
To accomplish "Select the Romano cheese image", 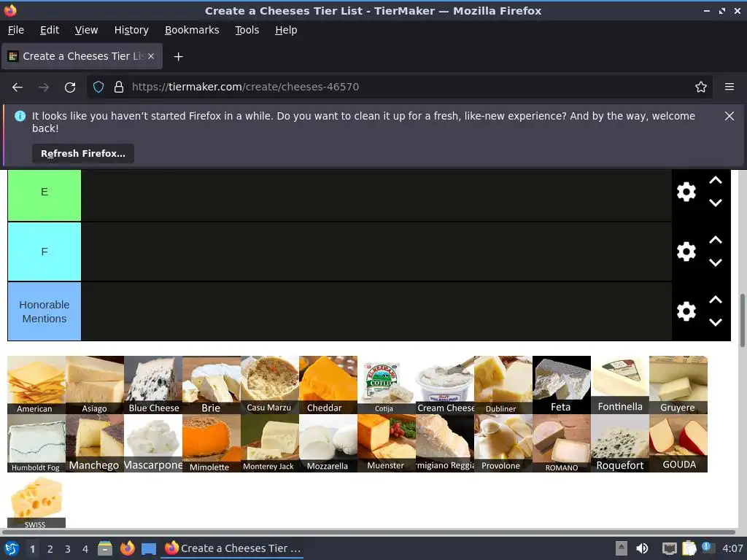I will (x=562, y=443).
